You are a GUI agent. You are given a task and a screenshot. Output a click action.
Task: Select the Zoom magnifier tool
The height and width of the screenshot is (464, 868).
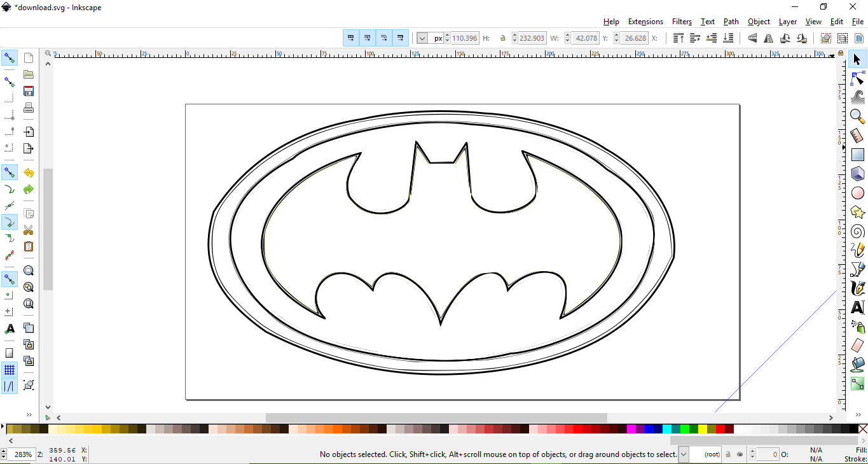point(857,116)
